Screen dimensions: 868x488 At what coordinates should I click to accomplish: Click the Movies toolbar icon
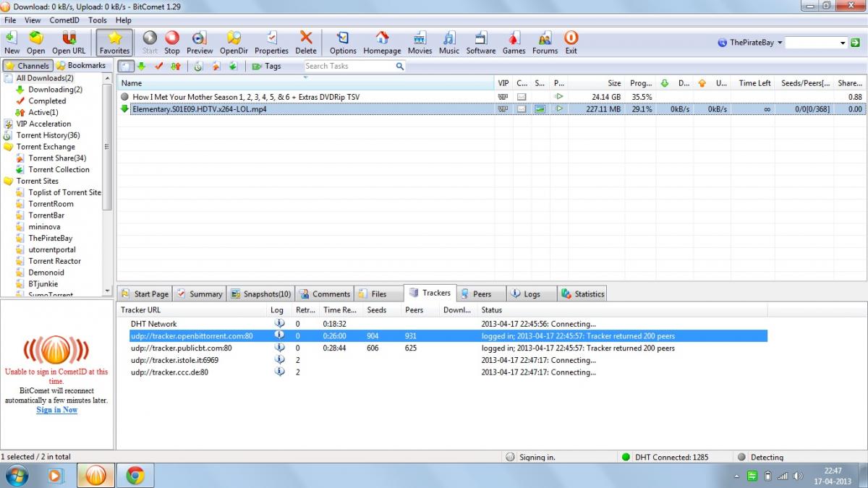420,42
